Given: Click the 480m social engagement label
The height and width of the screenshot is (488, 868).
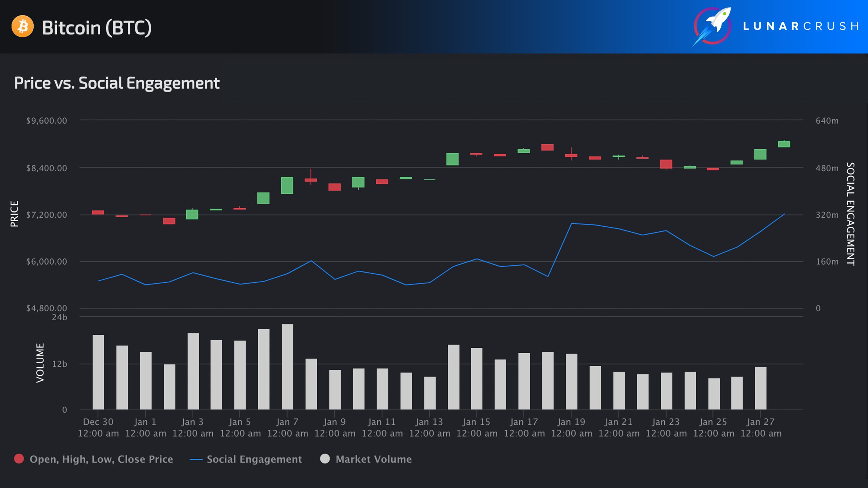Looking at the screenshot, I should (x=827, y=168).
